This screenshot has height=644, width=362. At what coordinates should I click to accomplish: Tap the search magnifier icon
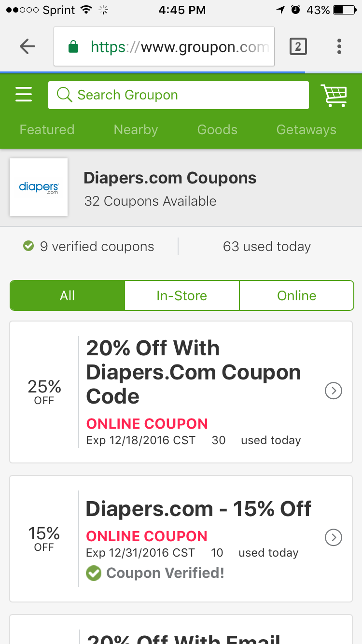[x=64, y=95]
